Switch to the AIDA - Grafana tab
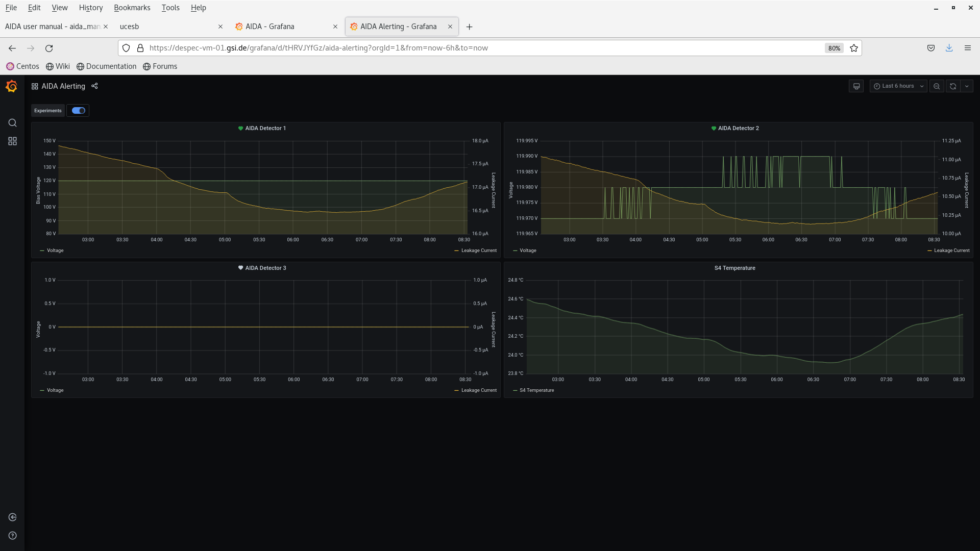 coord(269,27)
